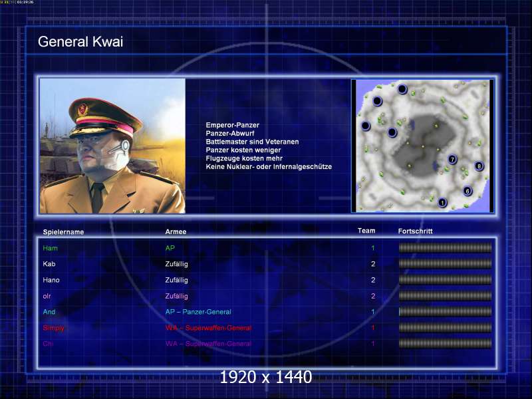532x399 pixels.
Task: Click start position marker 8 on minimap
Action: (479, 166)
